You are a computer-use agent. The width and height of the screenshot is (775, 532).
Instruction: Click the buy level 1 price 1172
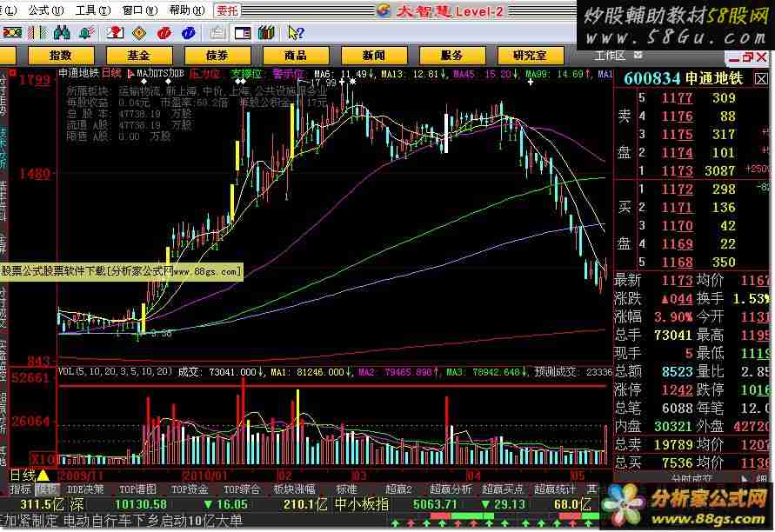(x=677, y=190)
